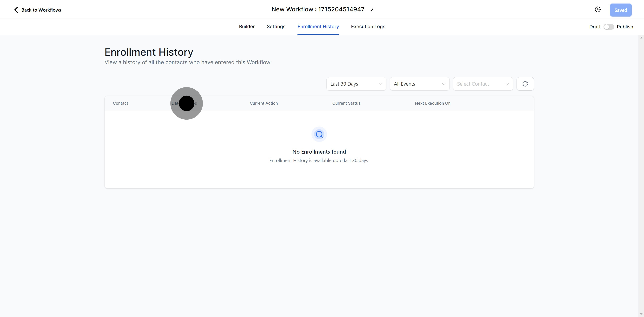The width and height of the screenshot is (644, 317).
Task: Open the All Events filter dropdown
Action: click(419, 84)
